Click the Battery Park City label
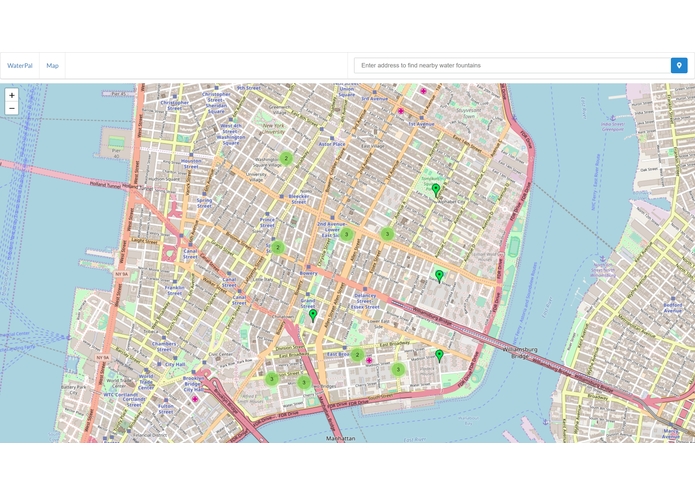The height and width of the screenshot is (494, 695). [73, 390]
